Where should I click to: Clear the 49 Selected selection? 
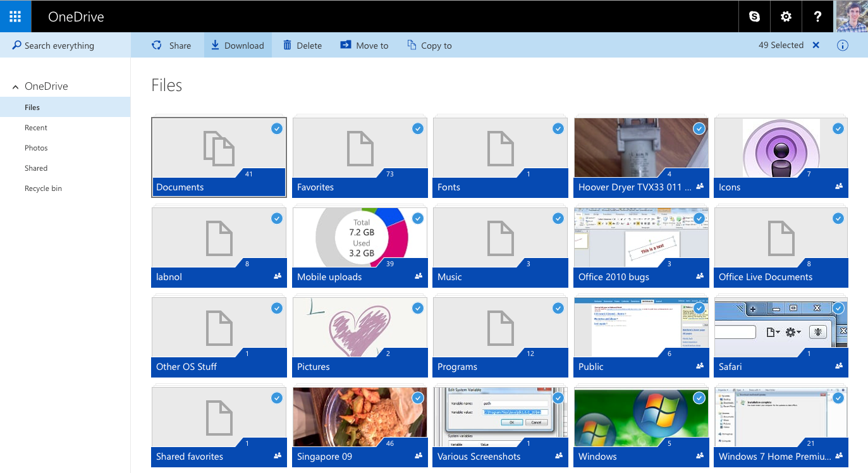(x=816, y=45)
